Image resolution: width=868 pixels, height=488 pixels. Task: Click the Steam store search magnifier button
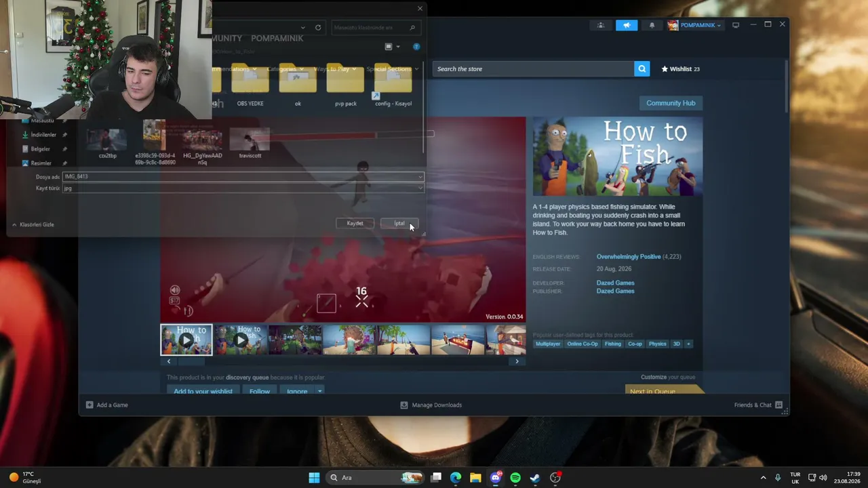pyautogui.click(x=642, y=68)
